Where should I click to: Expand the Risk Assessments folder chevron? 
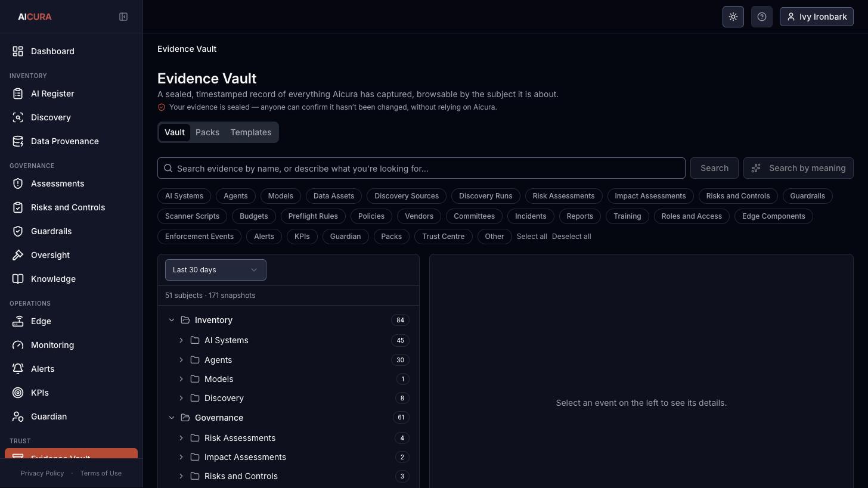click(181, 438)
